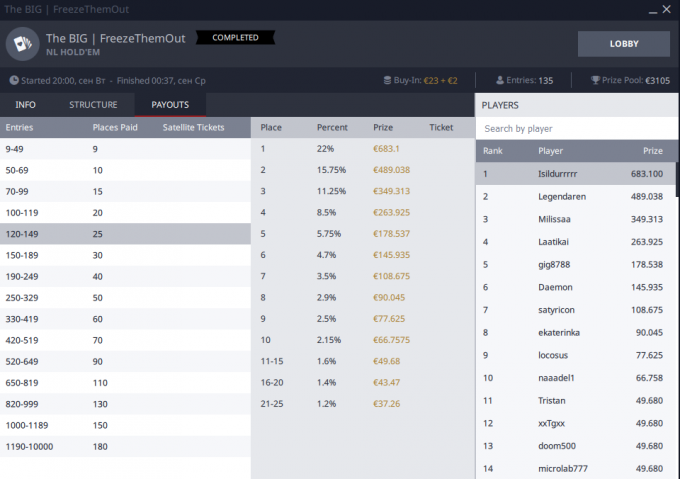Select the 150-189 entries row
Image resolution: width=680 pixels, height=479 pixels.
[x=125, y=255]
